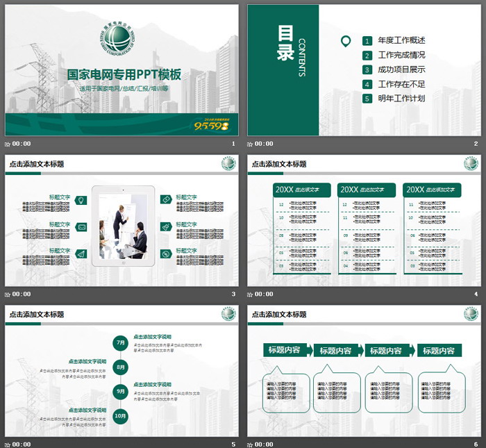Select the tablet meeting photo on slide 3
The height and width of the screenshot is (448, 486).
pos(122,226)
